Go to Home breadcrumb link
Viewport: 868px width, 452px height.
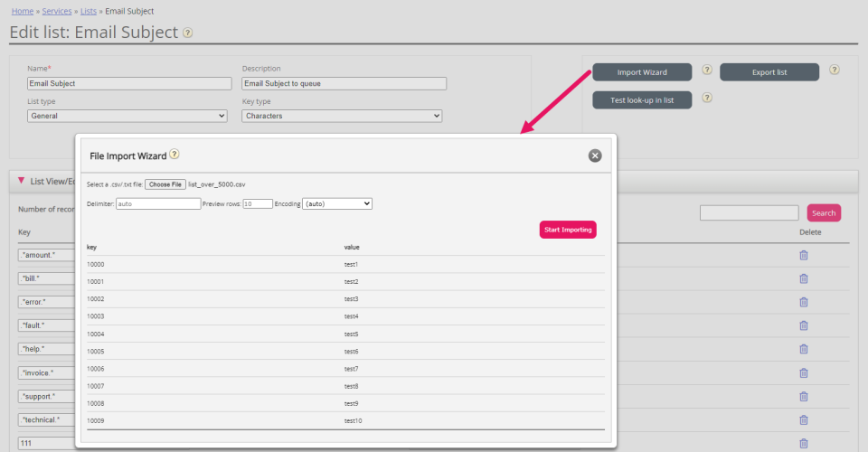pyautogui.click(x=23, y=11)
